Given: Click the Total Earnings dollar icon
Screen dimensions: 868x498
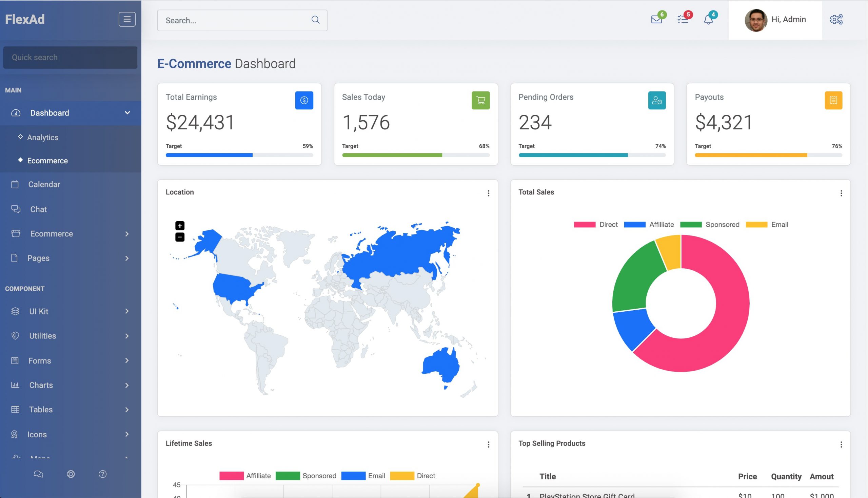Looking at the screenshot, I should pyautogui.click(x=304, y=100).
